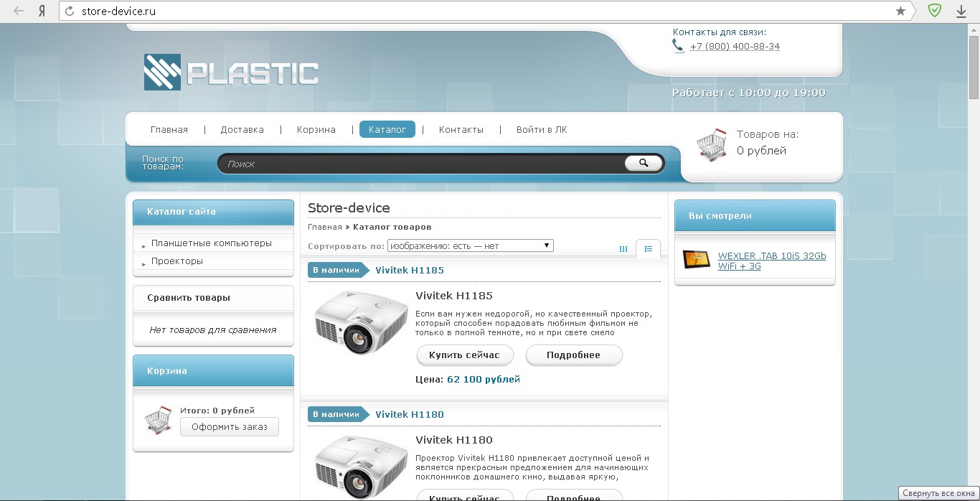Reload the store-device.ru page
Image resolution: width=980 pixels, height=501 pixels.
(70, 11)
